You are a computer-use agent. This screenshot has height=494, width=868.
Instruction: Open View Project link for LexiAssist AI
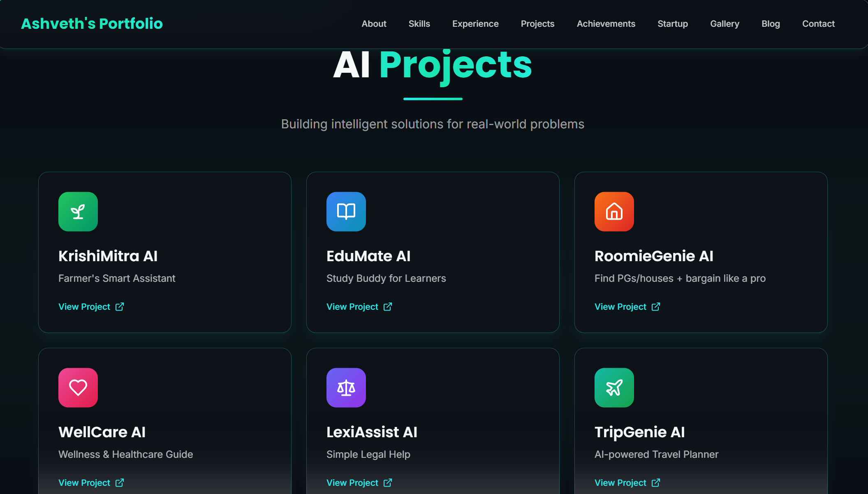[352, 483]
